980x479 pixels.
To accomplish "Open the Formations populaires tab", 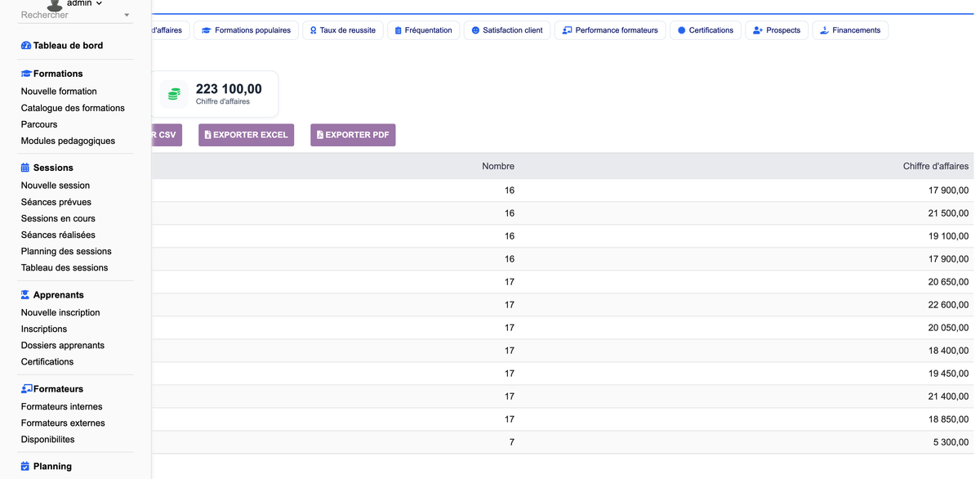I will pos(246,30).
